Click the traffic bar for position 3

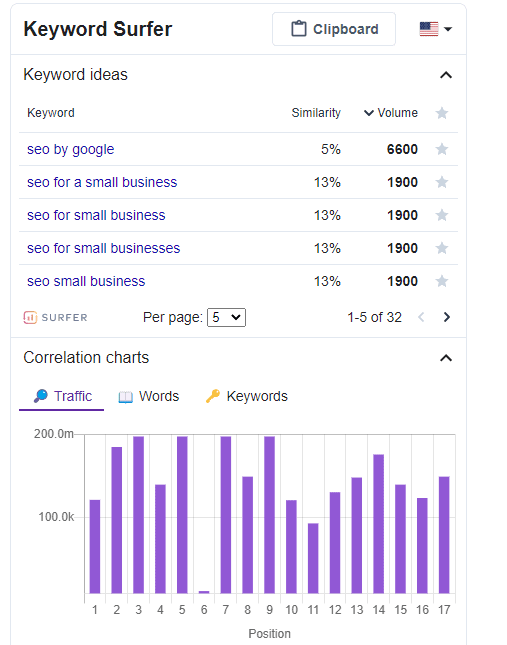click(139, 515)
